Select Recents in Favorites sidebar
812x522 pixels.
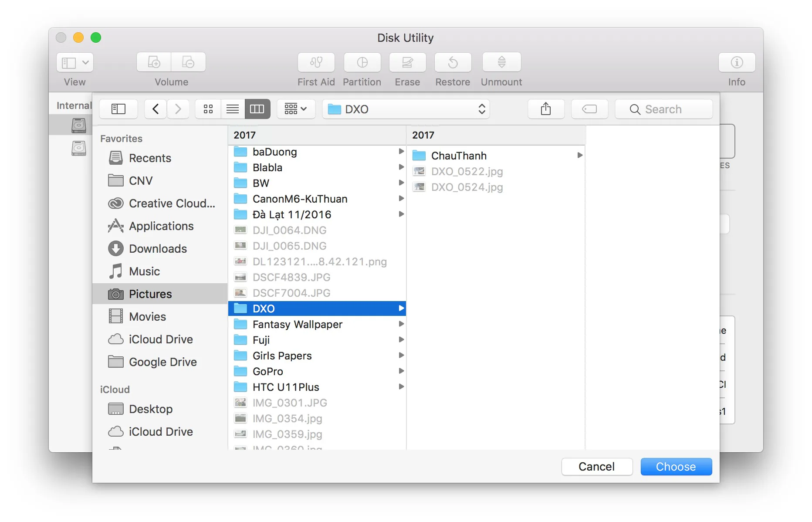pos(160,158)
